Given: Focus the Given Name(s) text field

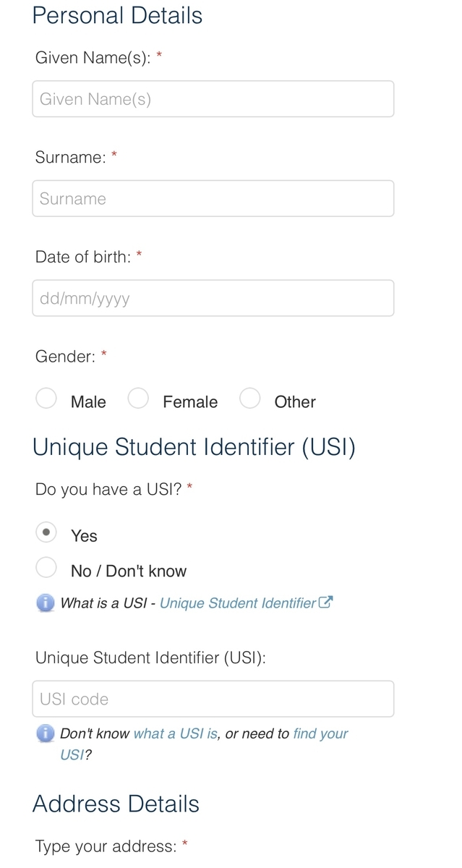Looking at the screenshot, I should pyautogui.click(x=213, y=99).
